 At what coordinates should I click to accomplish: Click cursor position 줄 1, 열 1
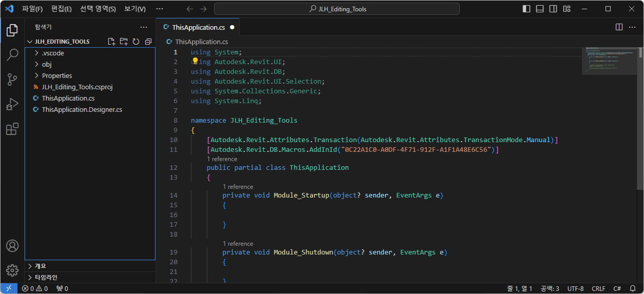click(520, 288)
